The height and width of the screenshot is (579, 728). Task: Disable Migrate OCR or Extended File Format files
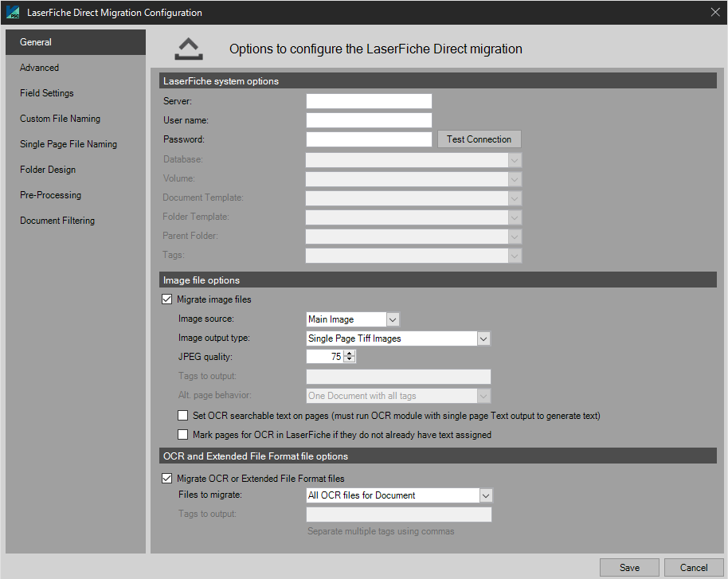point(166,478)
